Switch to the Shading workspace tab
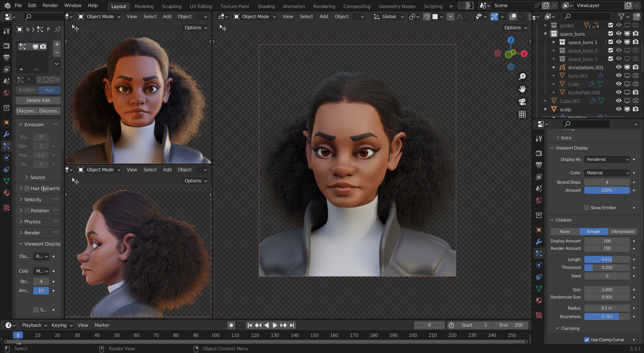This screenshot has height=353, width=644. click(266, 6)
